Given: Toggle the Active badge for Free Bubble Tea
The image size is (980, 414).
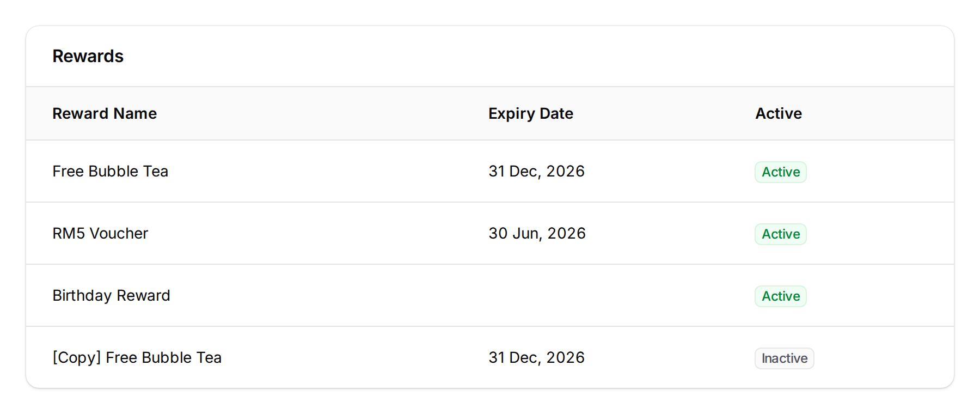Looking at the screenshot, I should [780, 172].
